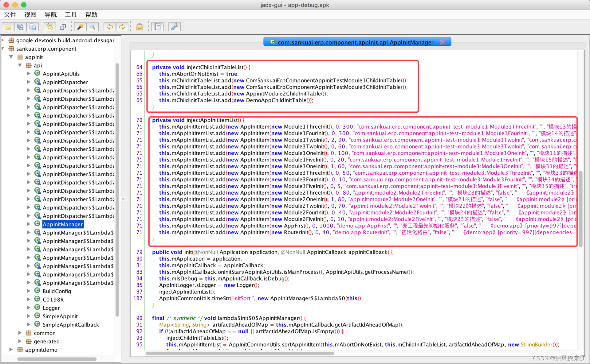The height and width of the screenshot is (364, 590).
Task: Click the common package icon
Action: 29,333
